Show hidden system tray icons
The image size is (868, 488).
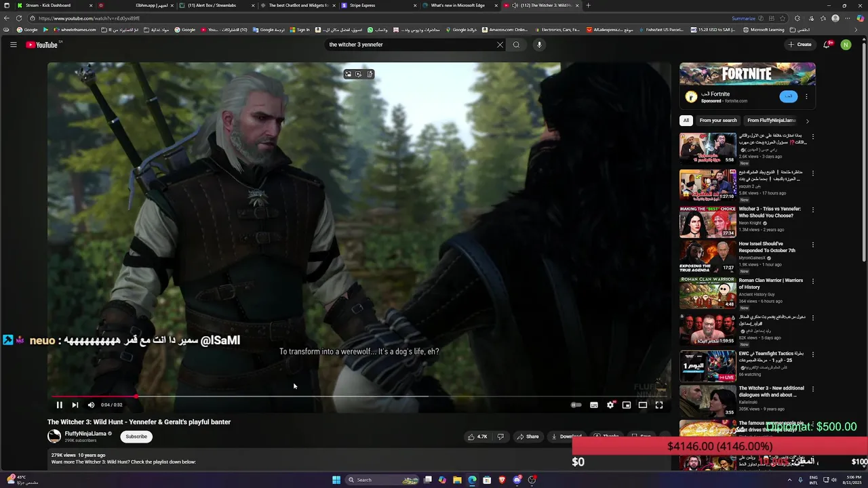[789, 480]
